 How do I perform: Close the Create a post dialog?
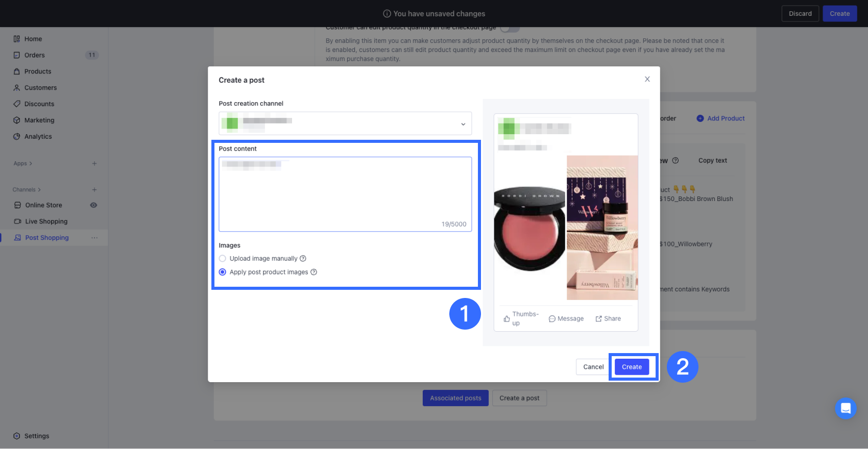pos(647,79)
